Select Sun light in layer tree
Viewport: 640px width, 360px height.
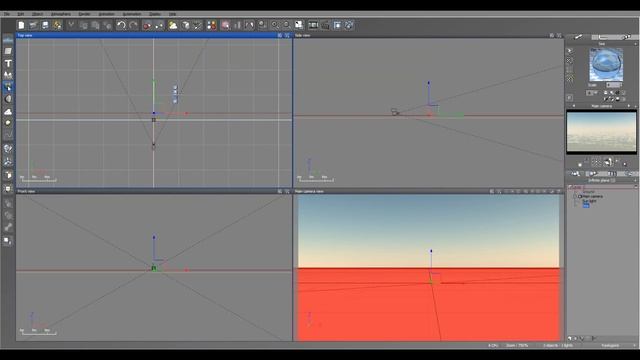pos(589,201)
